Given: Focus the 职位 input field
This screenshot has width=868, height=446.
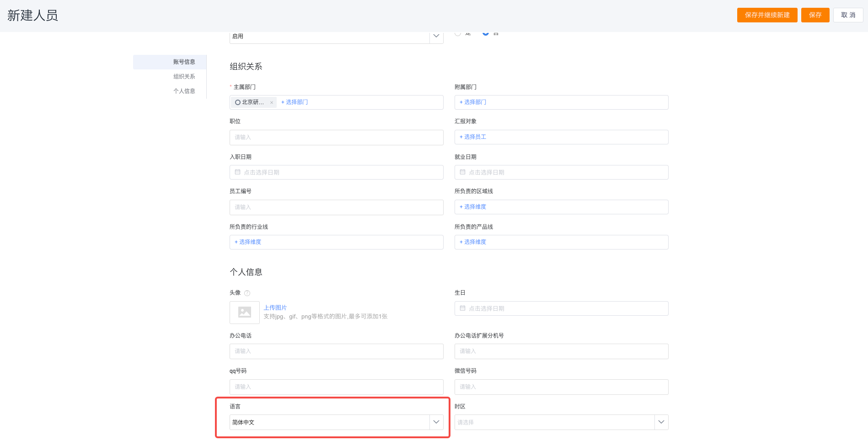Looking at the screenshot, I should pos(337,138).
